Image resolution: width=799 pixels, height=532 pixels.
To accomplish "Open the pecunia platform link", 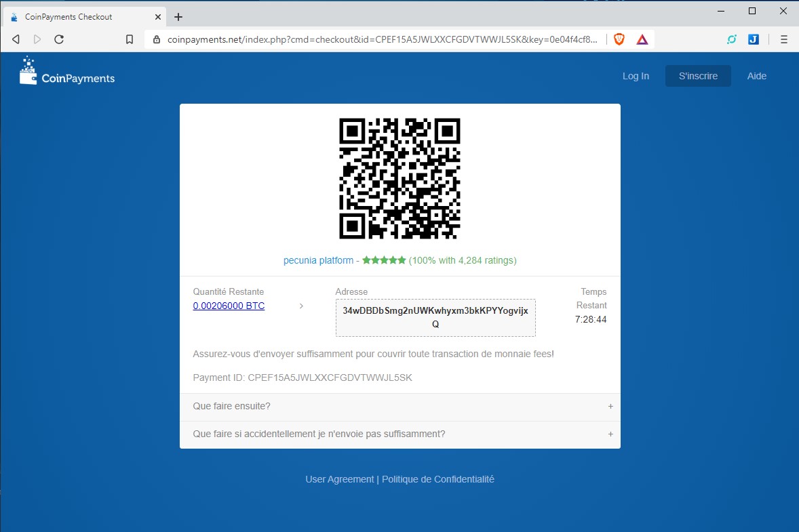I will tap(318, 260).
